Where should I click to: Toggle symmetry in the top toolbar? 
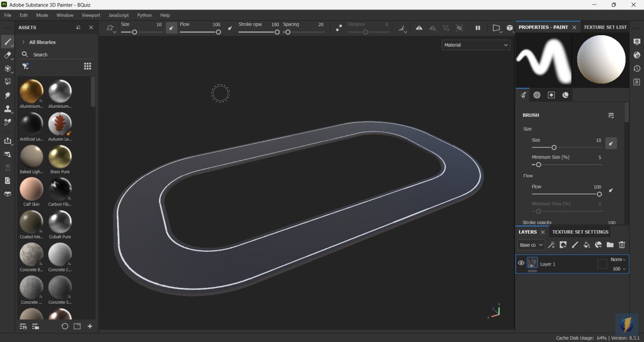(419, 28)
